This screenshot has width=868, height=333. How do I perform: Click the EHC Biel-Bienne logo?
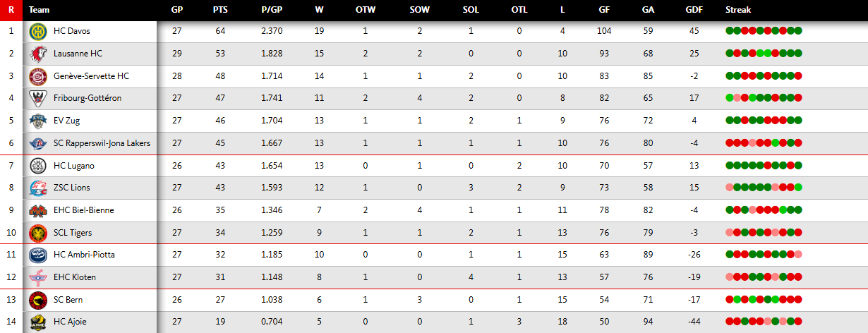(37, 210)
